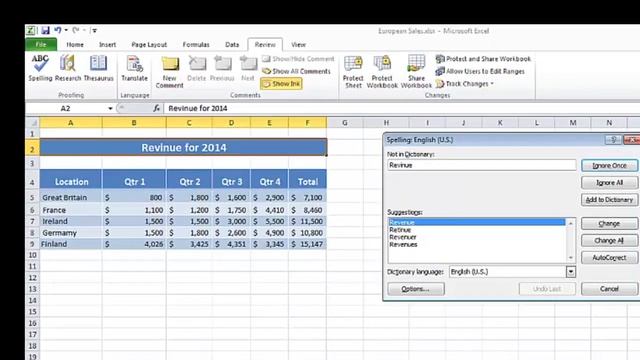Viewport: 640px width, 360px height.
Task: Open Spelling dialog help button
Action: (x=613, y=140)
